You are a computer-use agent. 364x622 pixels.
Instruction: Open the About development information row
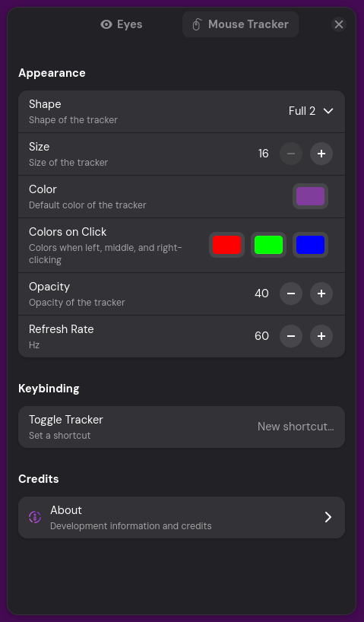[182, 517]
